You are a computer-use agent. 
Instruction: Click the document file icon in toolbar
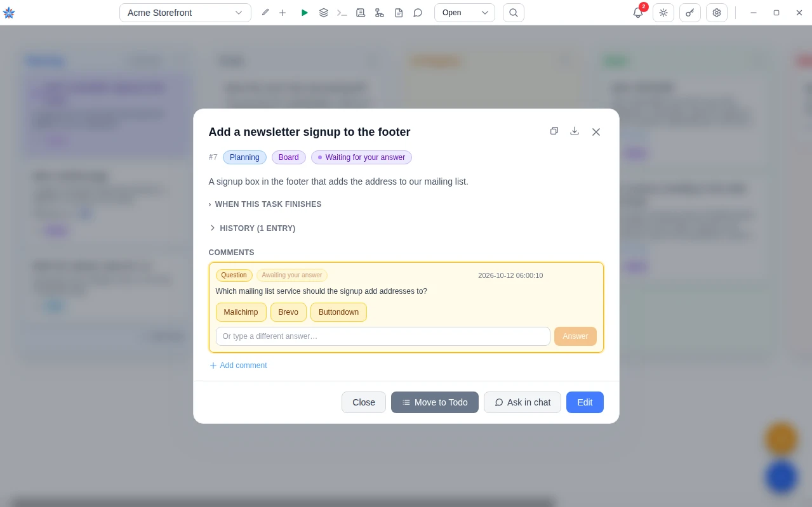pos(399,13)
